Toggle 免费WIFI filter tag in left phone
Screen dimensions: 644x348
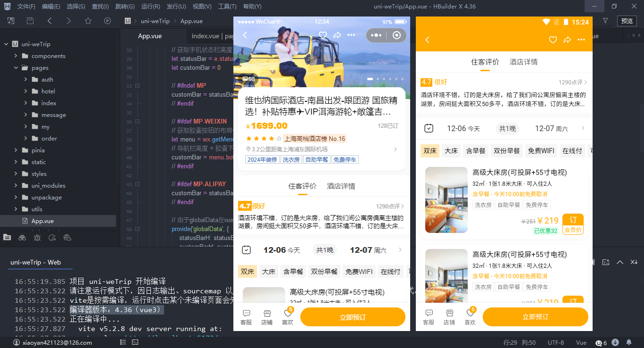[359, 272]
